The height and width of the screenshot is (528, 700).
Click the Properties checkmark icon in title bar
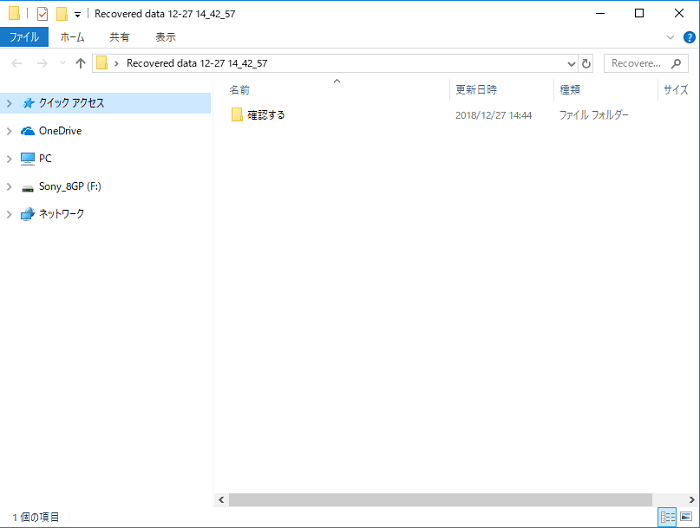[x=42, y=14]
